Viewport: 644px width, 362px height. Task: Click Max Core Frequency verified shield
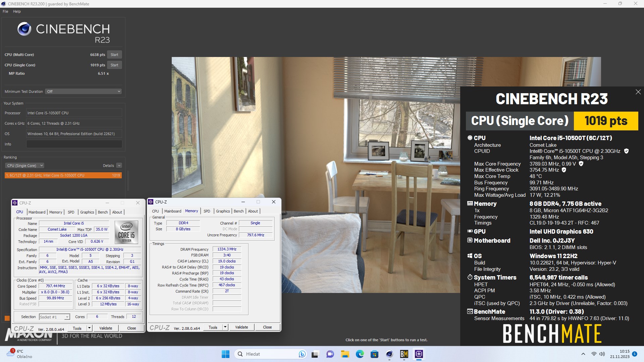581,164
